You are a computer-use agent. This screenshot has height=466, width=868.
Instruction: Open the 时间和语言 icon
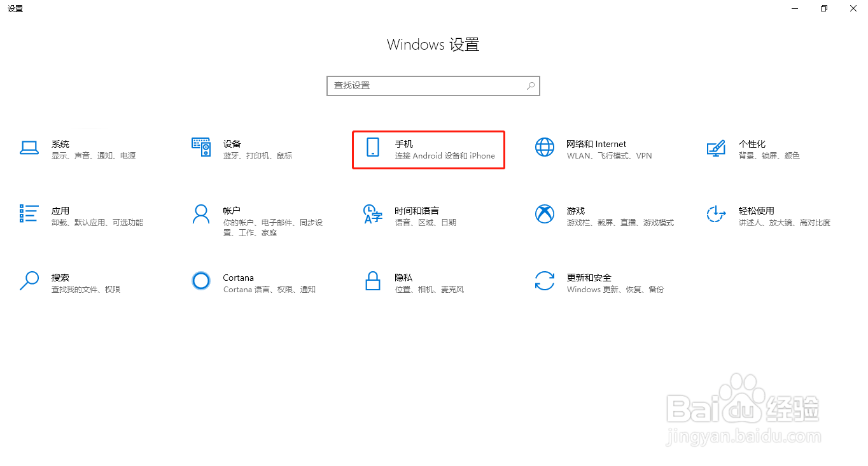point(373,214)
